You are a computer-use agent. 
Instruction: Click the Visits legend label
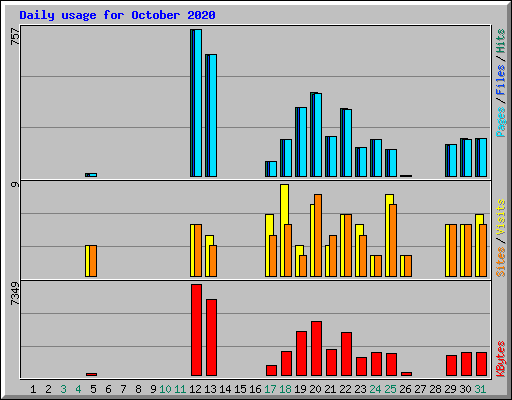point(501,217)
